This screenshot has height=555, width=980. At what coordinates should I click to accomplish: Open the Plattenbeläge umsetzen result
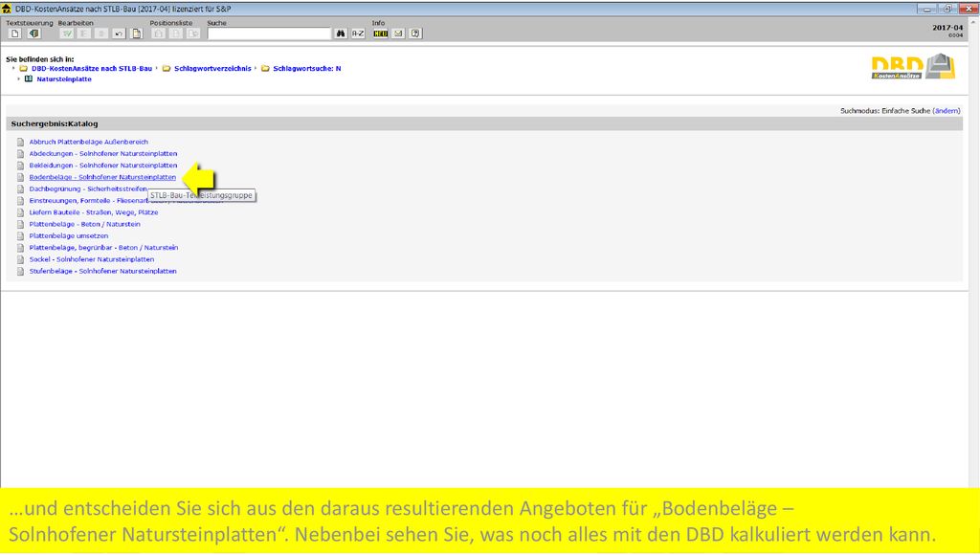pyautogui.click(x=69, y=236)
